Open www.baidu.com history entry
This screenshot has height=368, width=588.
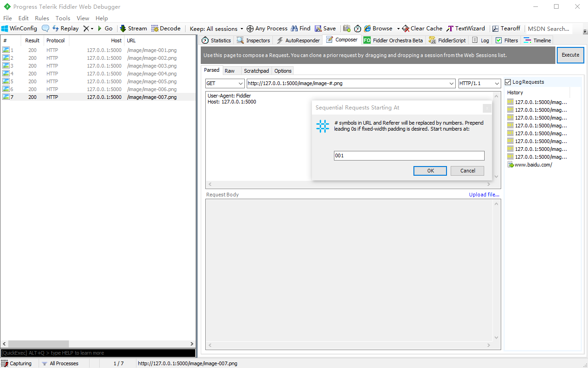coord(533,165)
